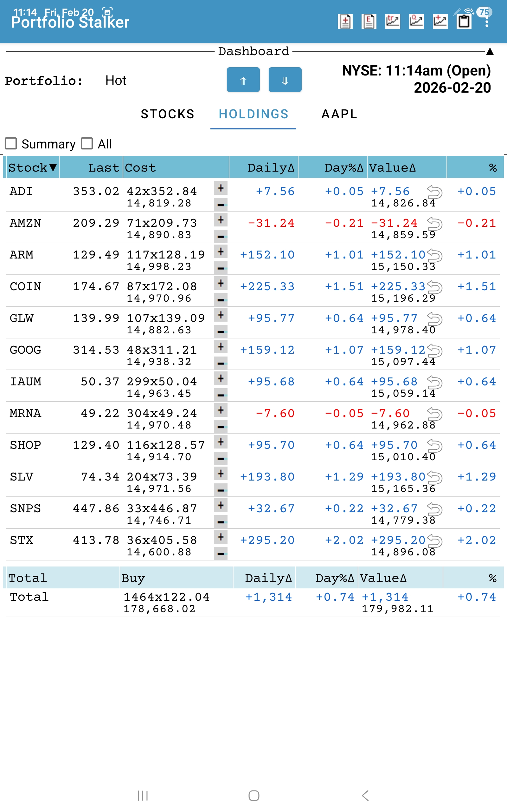Open the 'Q' chart icon in toolbar
The height and width of the screenshot is (812, 507).
pos(416,22)
